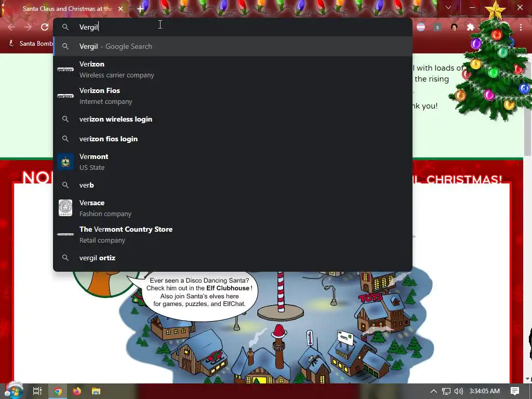The width and height of the screenshot is (532, 399).
Task: Launch Firefox from the taskbar
Action: [77, 391]
